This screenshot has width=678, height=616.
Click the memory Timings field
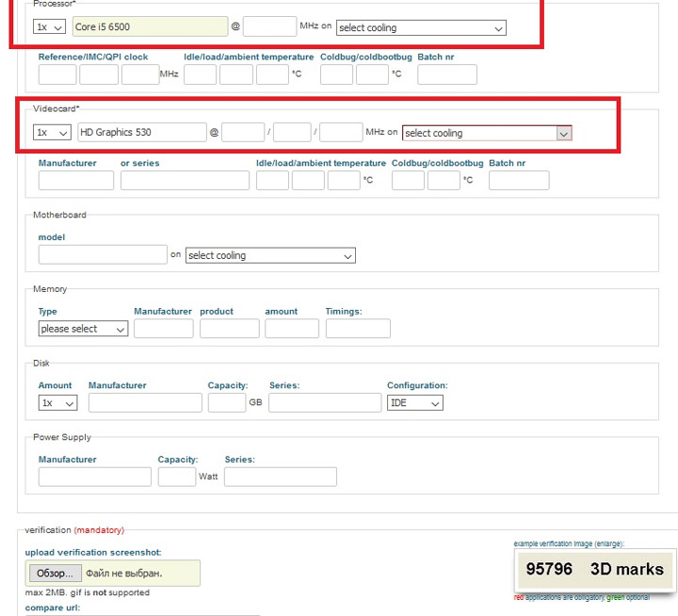(358, 329)
